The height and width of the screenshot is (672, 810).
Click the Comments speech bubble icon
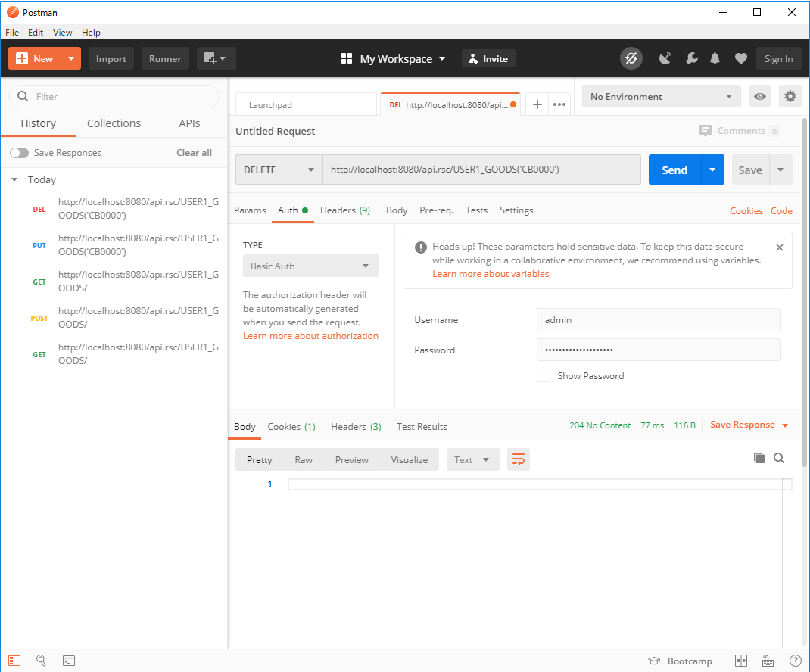[705, 131]
